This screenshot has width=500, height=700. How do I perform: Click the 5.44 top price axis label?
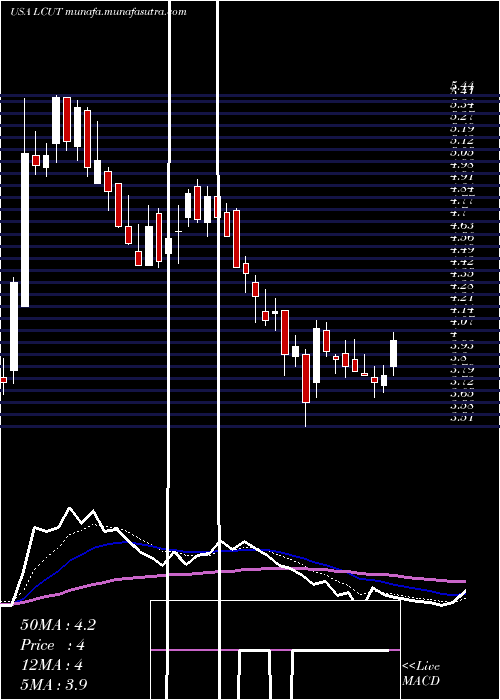[x=462, y=85]
